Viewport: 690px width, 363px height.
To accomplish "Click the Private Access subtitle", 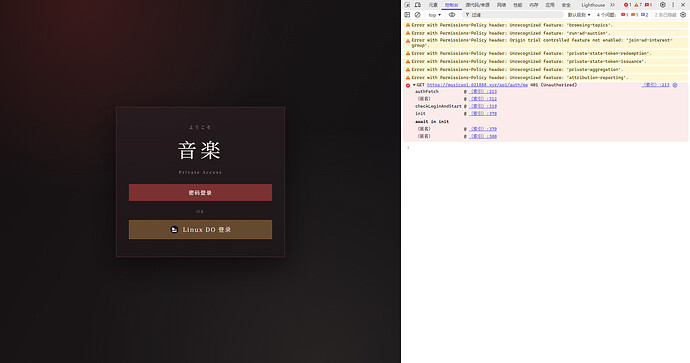I will (200, 172).
